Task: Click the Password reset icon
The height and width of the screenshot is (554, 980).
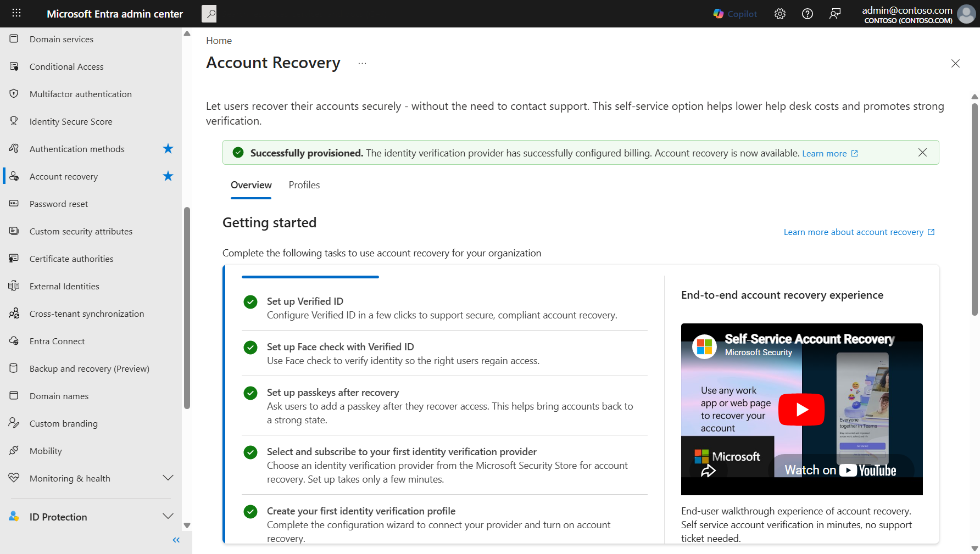Action: pos(14,204)
